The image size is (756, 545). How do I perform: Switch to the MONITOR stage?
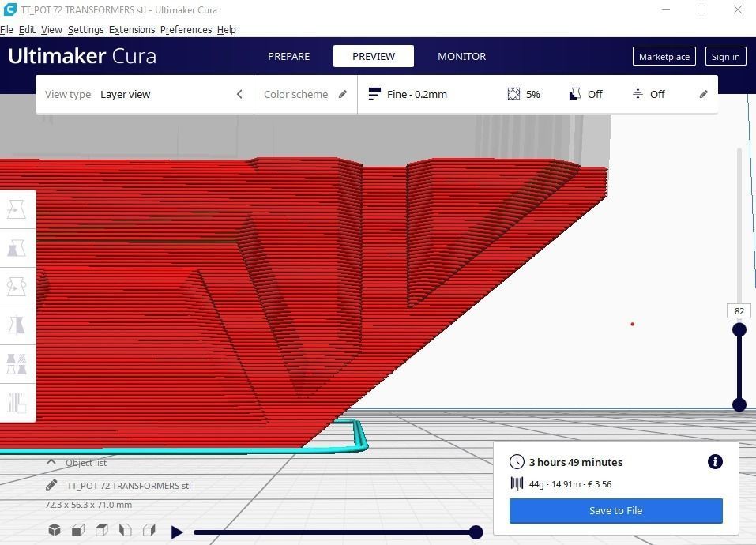click(462, 56)
